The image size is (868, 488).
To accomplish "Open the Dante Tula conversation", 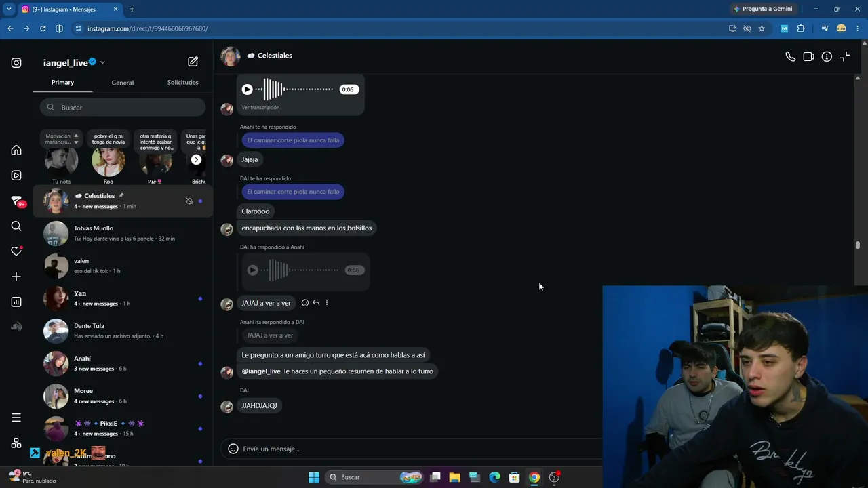I will click(123, 331).
